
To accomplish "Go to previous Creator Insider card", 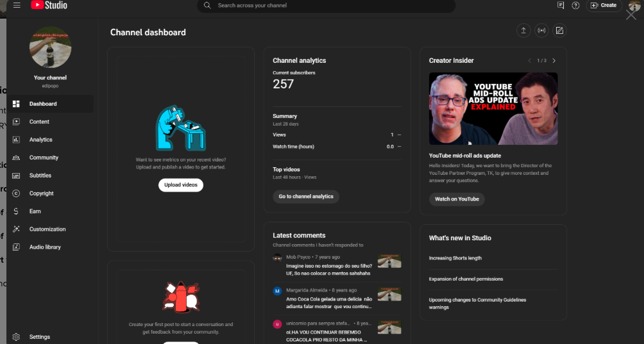I will click(x=530, y=61).
